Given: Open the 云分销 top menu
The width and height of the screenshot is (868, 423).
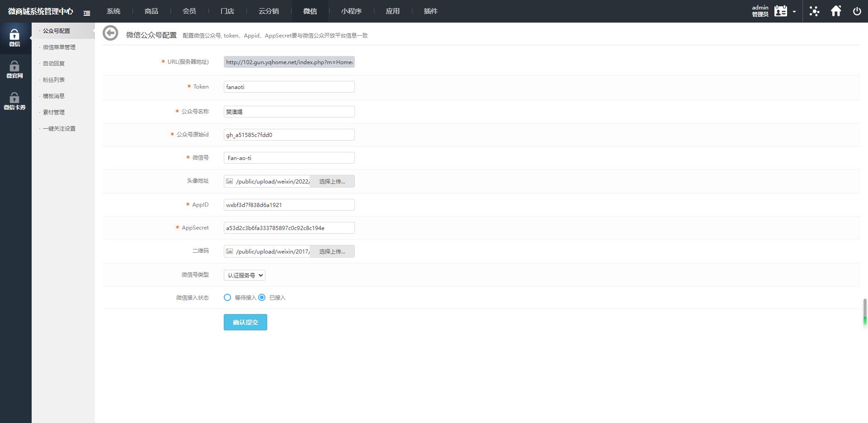Looking at the screenshot, I should click(x=269, y=11).
